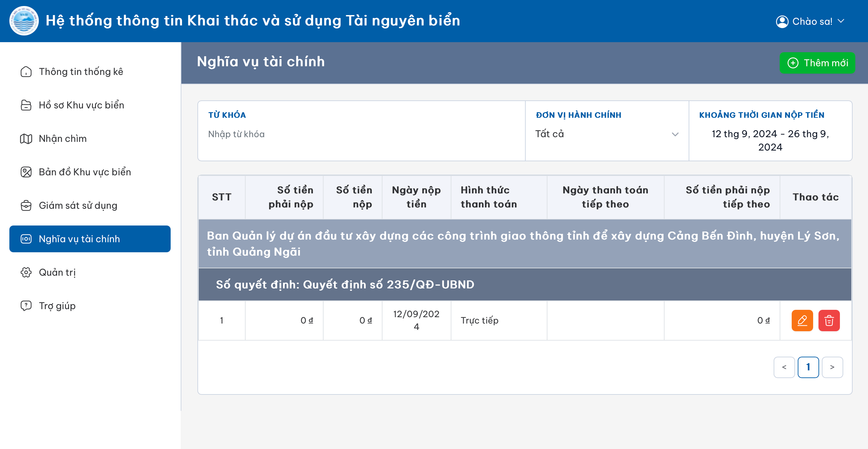
Task: Click the Nhập từ khóa search field
Action: [x=337, y=134]
